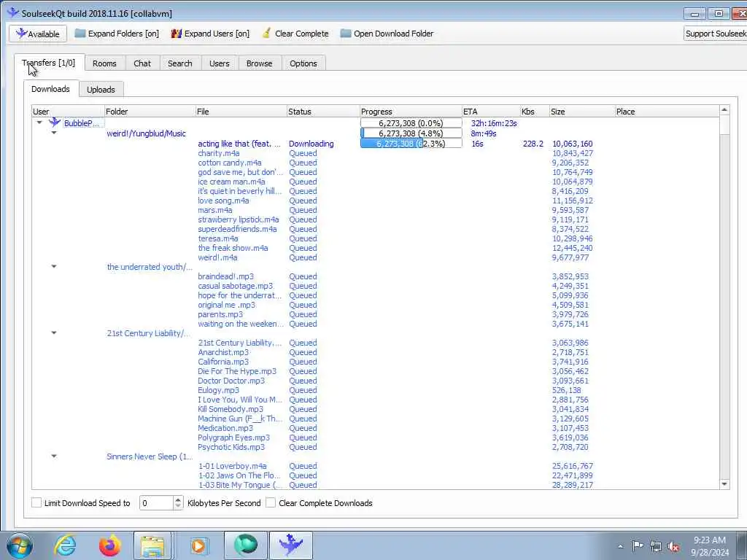
Task: Click the SoulseekQt taskbar icon
Action: [x=291, y=545]
